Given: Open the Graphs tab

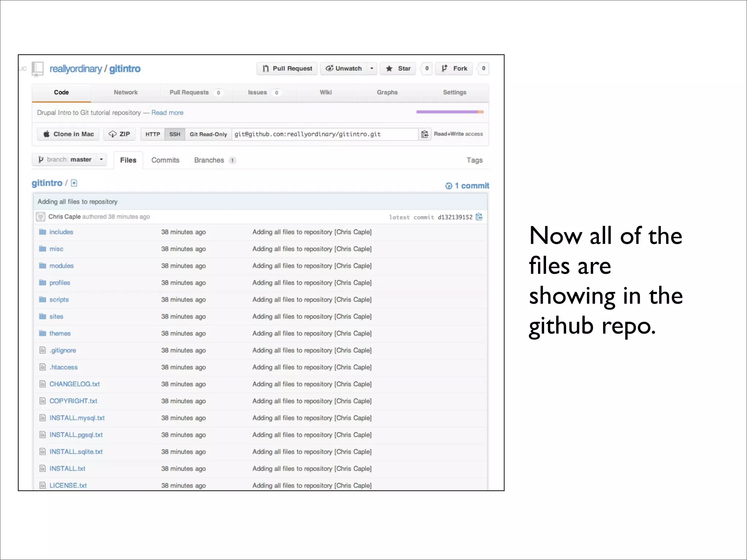Looking at the screenshot, I should click(x=387, y=93).
